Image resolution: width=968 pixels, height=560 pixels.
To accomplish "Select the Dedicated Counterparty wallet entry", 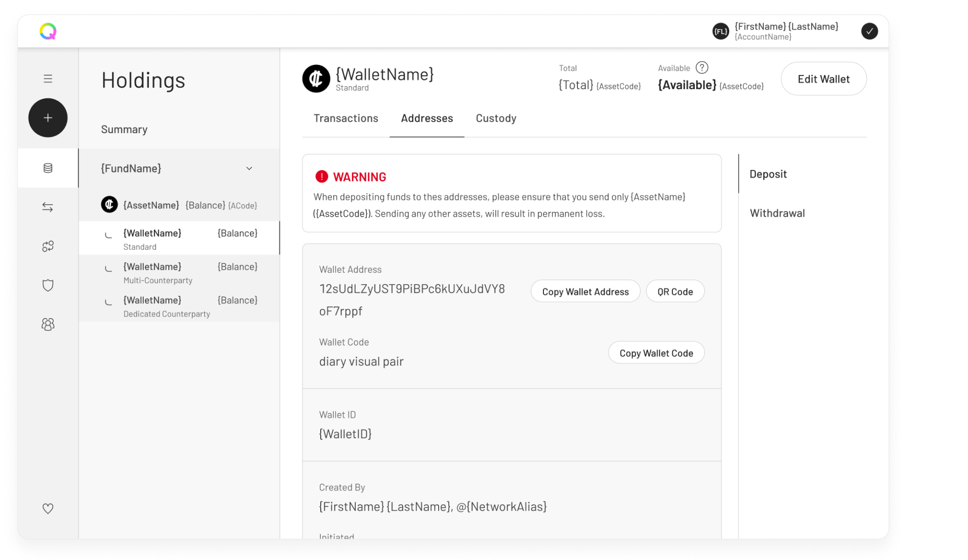I will 179,306.
